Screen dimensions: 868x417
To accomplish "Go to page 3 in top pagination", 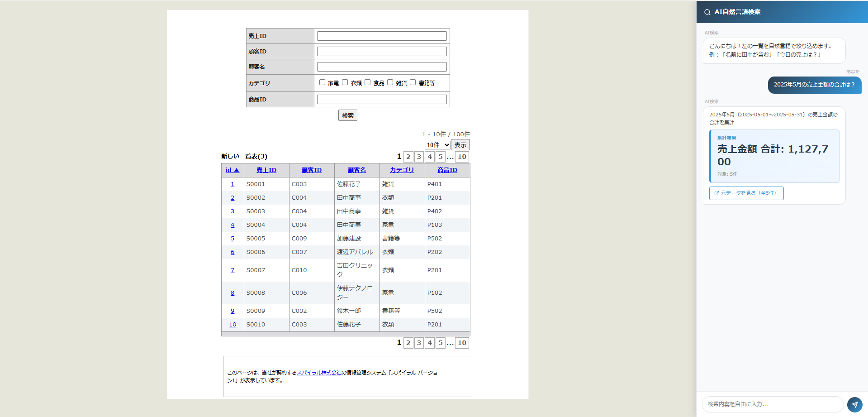I will coord(419,157).
